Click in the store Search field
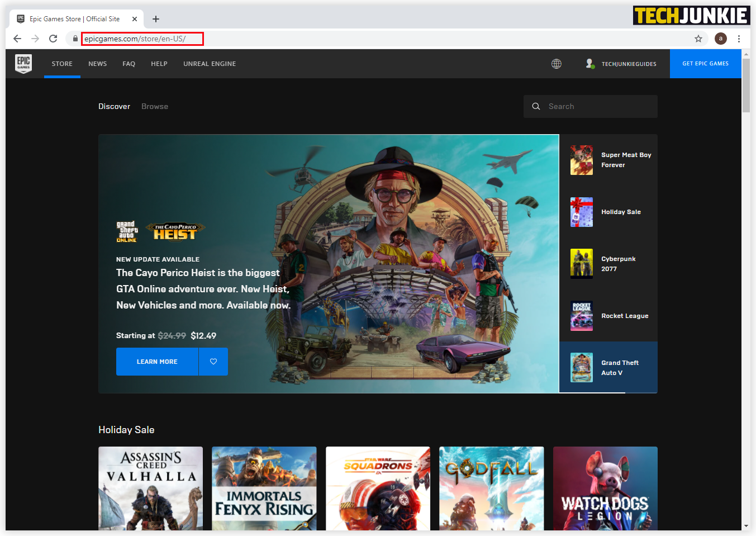Image resolution: width=756 pixels, height=536 pixels. click(598, 106)
